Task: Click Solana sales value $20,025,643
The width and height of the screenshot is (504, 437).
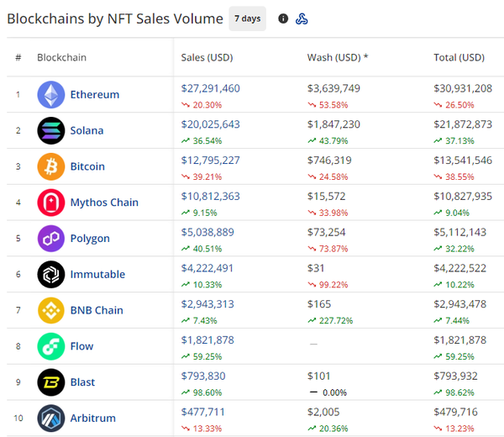Action: [x=210, y=124]
